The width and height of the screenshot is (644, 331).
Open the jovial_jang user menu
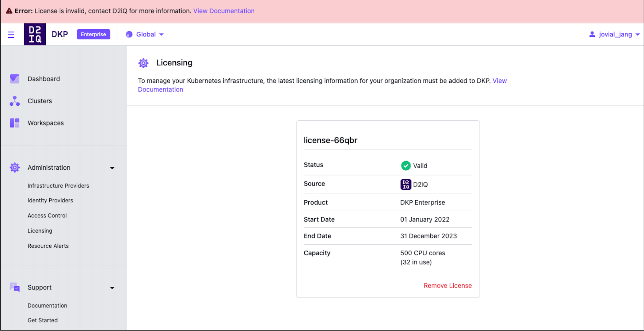(615, 34)
